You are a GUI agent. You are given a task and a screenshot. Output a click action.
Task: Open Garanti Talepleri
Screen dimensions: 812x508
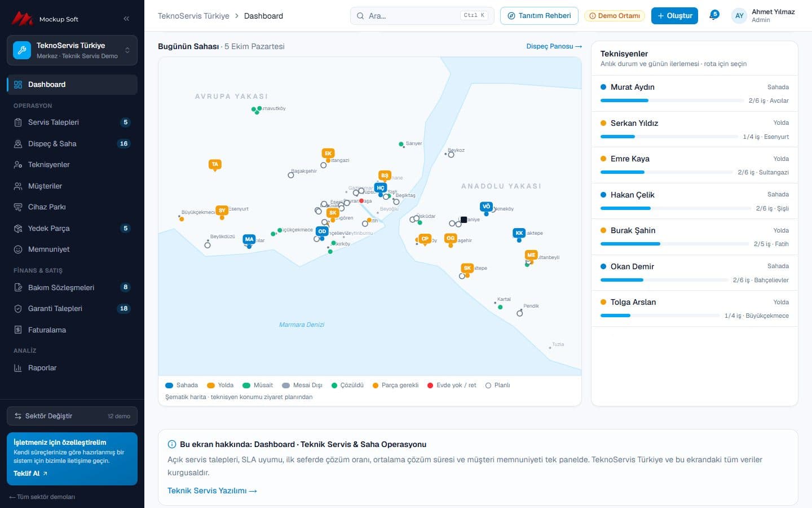pyautogui.click(x=72, y=309)
